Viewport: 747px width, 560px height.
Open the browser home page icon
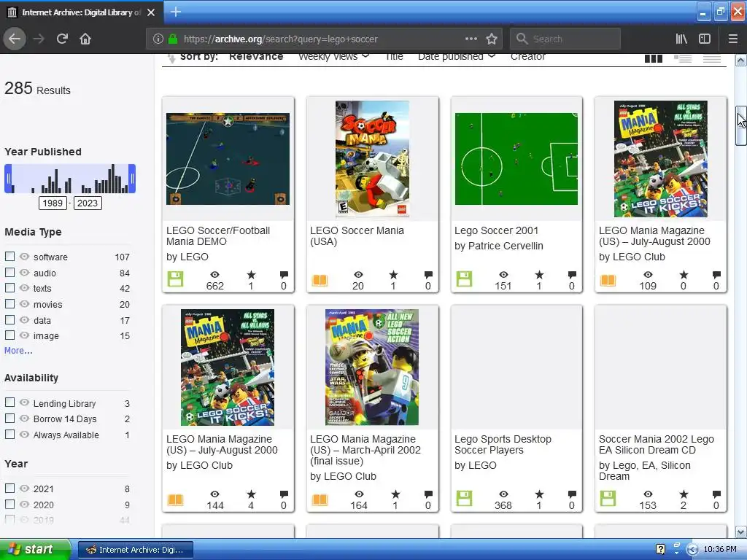pyautogui.click(x=85, y=39)
